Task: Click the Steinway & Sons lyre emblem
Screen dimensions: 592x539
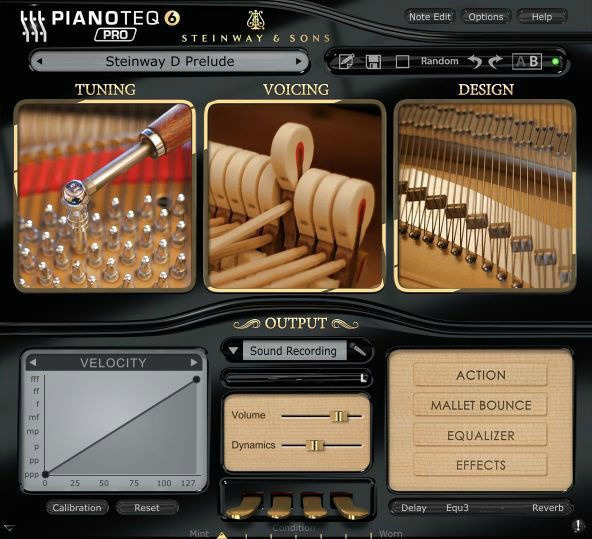Action: (x=256, y=20)
